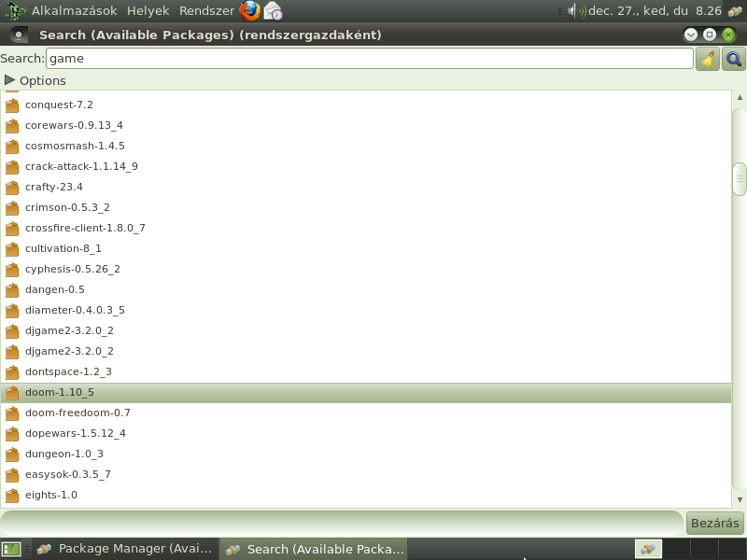Click package icon beside crafty-23.4
This screenshot has width=747, height=560.
coord(12,188)
